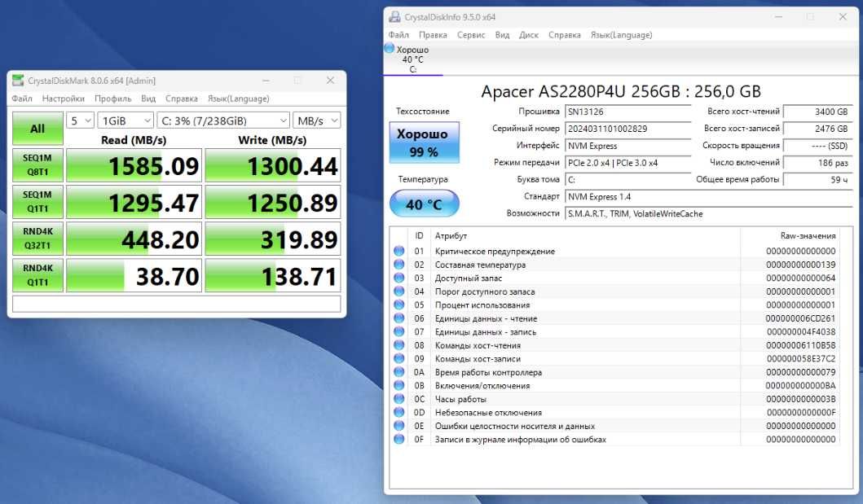Click the blue status orb for Критическое предупреждение

pos(399,251)
